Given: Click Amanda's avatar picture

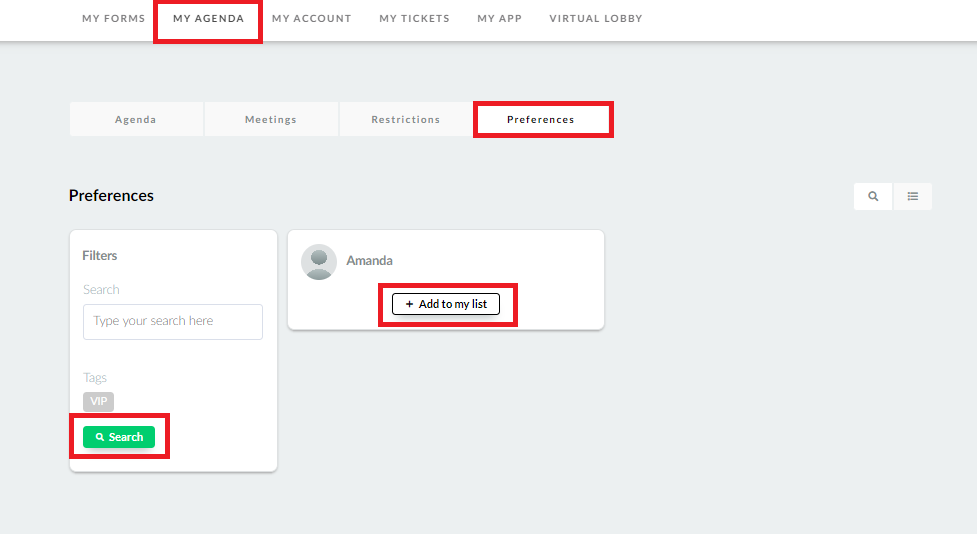Looking at the screenshot, I should pos(319,262).
